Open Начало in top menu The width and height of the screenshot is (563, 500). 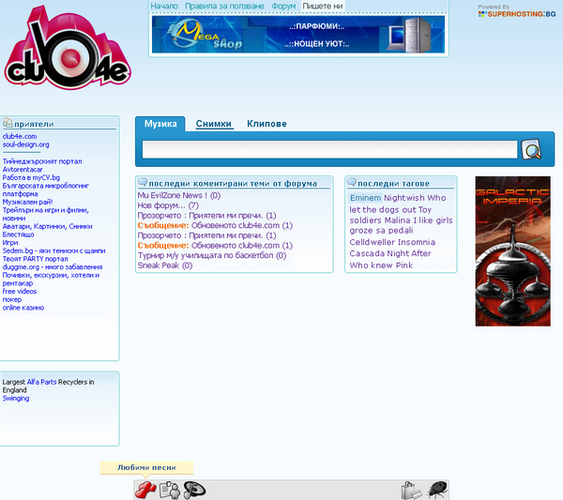164,6
